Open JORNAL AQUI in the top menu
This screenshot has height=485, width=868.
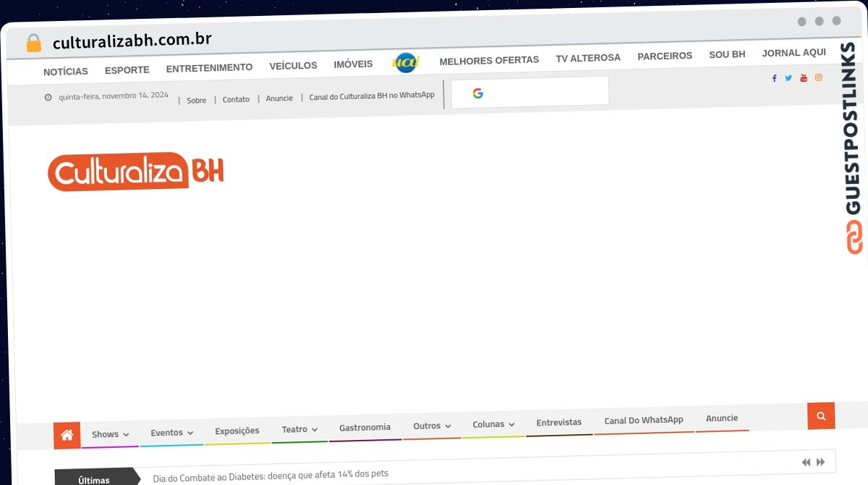794,53
